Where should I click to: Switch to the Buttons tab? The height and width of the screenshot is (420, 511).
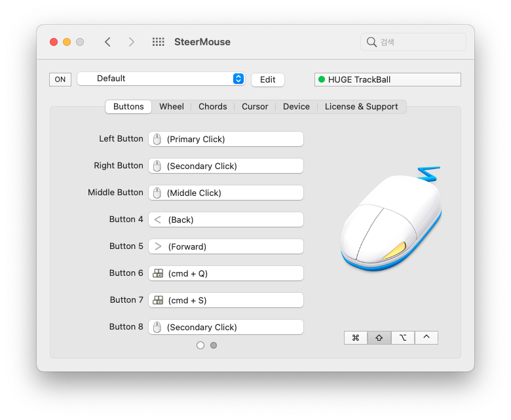pyautogui.click(x=128, y=107)
